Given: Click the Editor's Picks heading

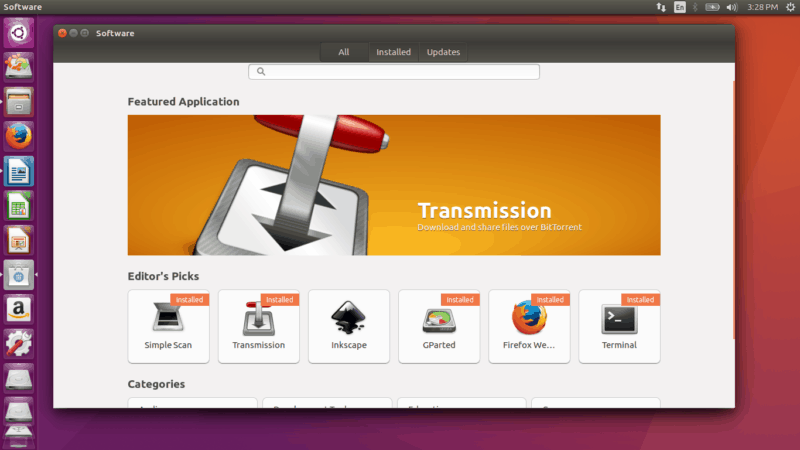Looking at the screenshot, I should 163,276.
